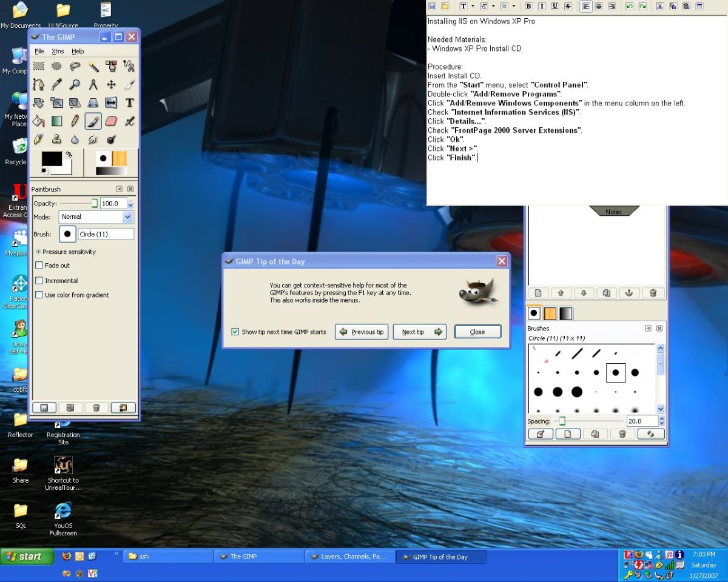Viewport: 728px width, 582px height.
Task: Select the Select by Color tool
Action: pos(111,66)
